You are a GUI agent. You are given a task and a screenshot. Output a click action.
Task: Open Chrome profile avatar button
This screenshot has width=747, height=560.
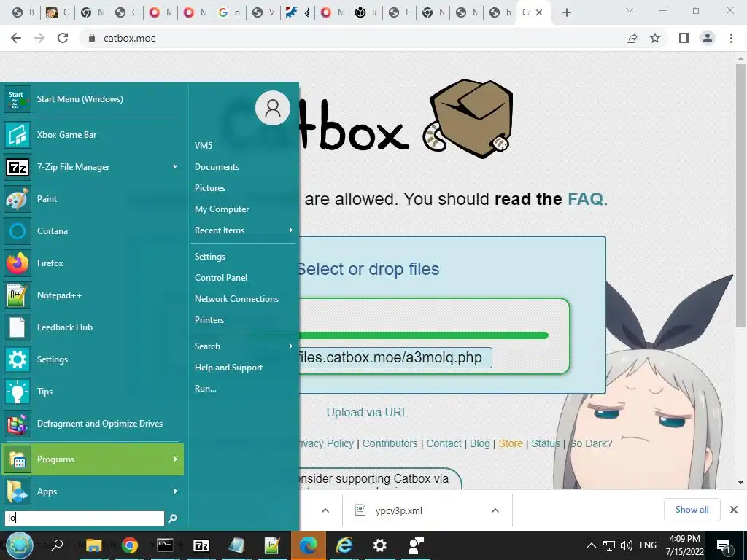708,38
